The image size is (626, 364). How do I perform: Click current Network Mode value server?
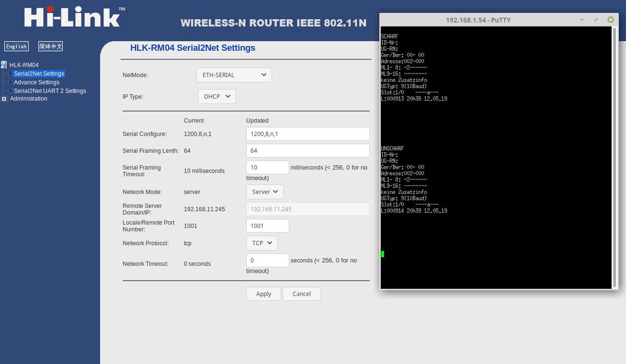pyautogui.click(x=192, y=192)
